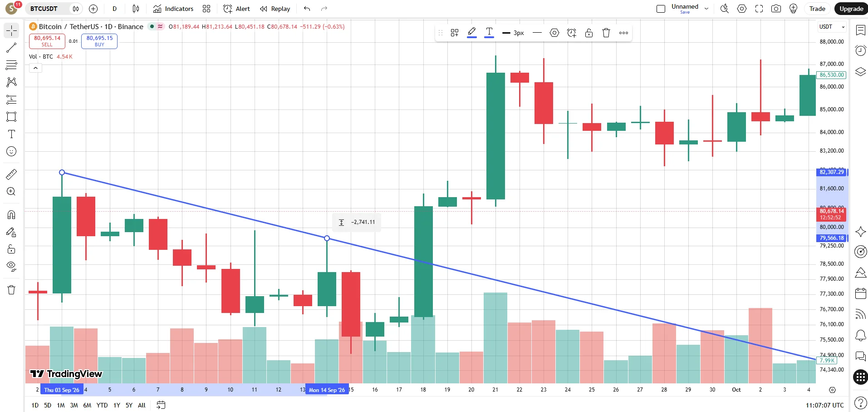The width and height of the screenshot is (868, 412).
Task: Select the YTD time range
Action: tap(102, 405)
